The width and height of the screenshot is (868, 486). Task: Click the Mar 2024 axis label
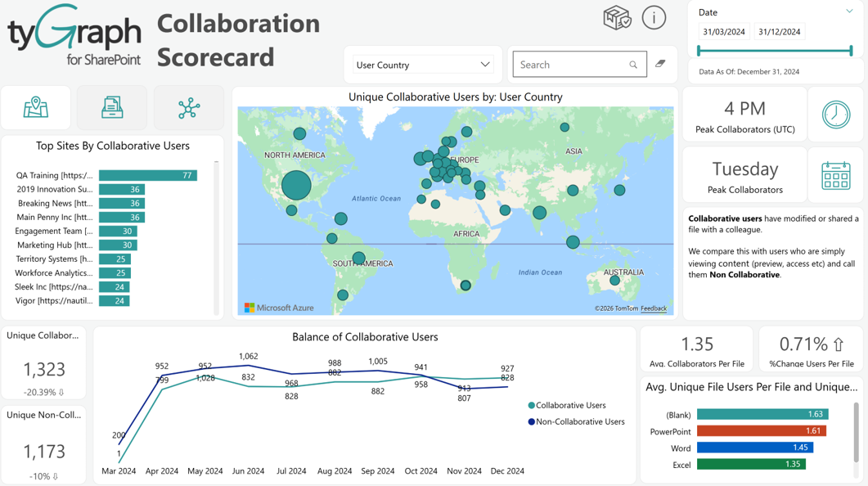point(119,471)
